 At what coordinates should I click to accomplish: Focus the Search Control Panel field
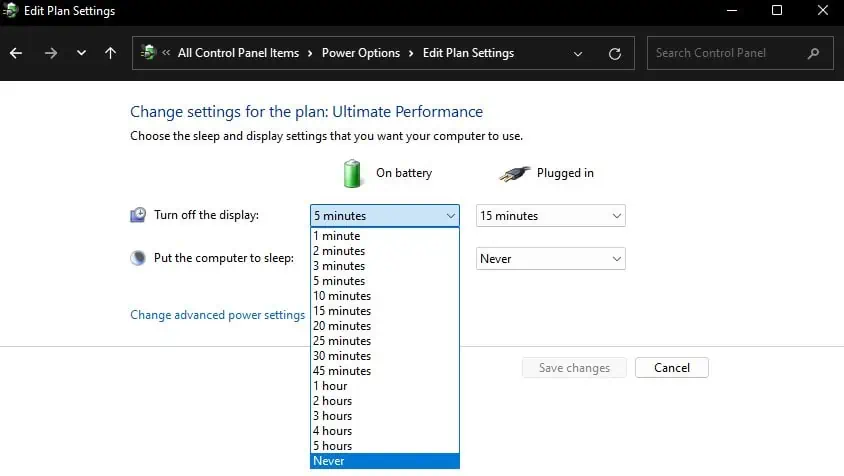tap(728, 53)
